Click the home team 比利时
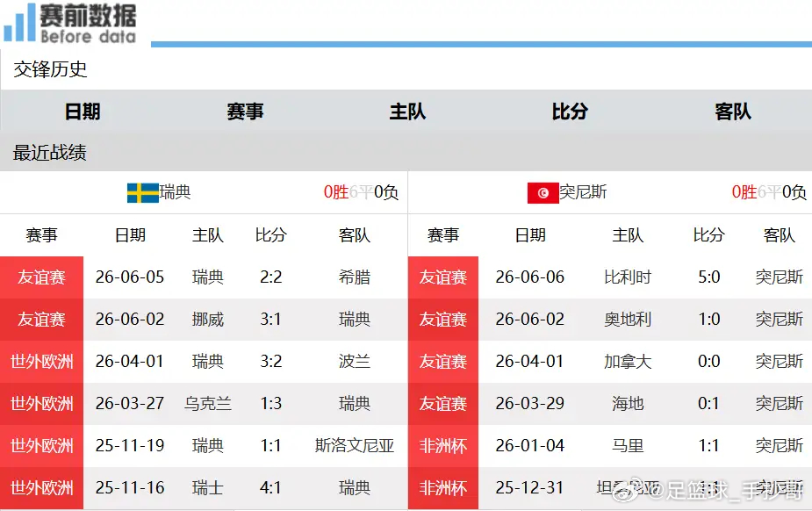This screenshot has width=812, height=511. [x=628, y=277]
